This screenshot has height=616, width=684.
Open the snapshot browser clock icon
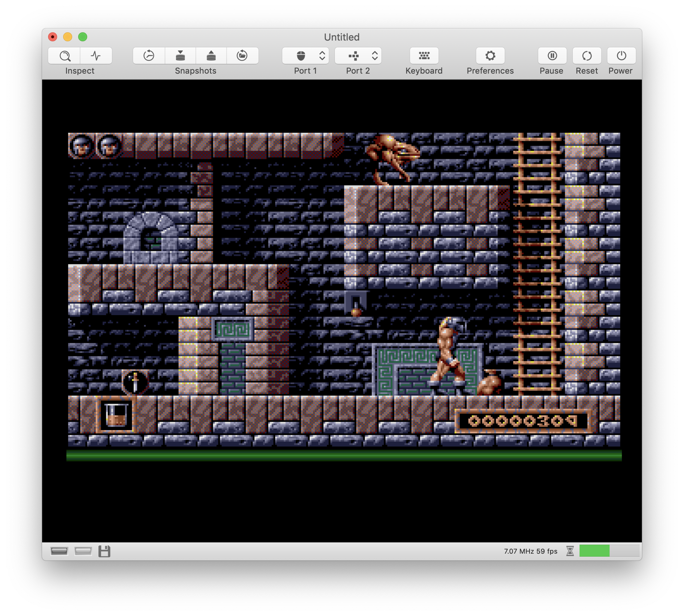pos(149,56)
